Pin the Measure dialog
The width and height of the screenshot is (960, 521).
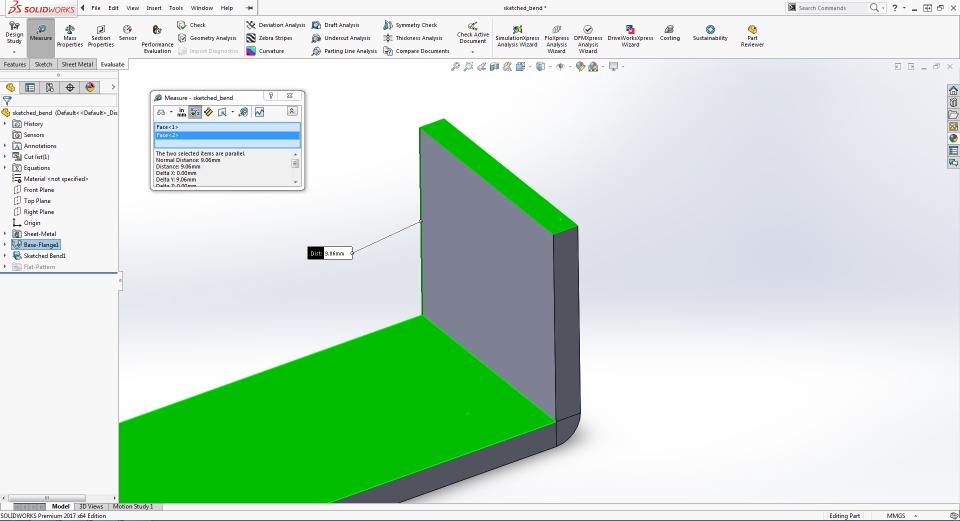[271, 96]
